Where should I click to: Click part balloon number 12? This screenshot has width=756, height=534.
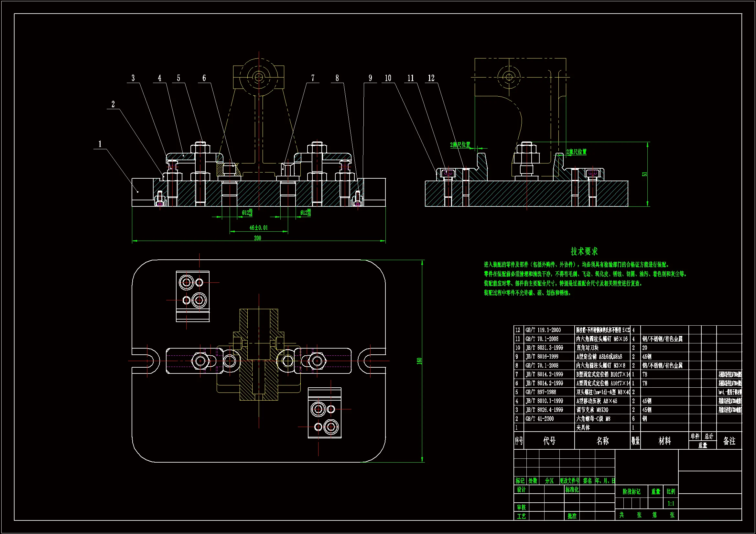431,78
